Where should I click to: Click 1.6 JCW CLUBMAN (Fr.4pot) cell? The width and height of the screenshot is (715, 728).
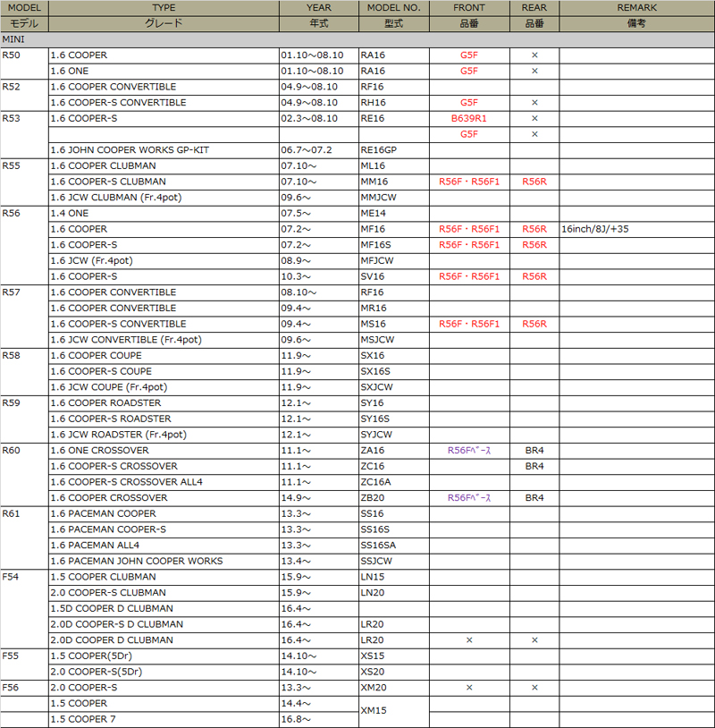tap(164, 198)
